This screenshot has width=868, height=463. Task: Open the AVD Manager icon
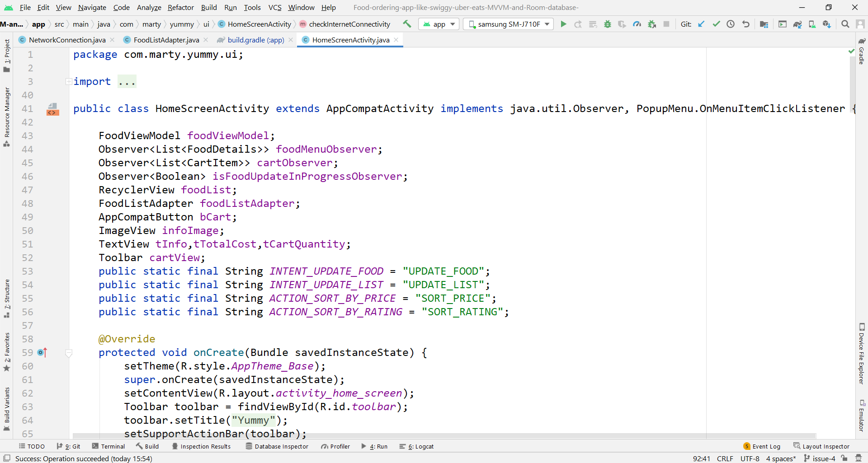tap(812, 24)
